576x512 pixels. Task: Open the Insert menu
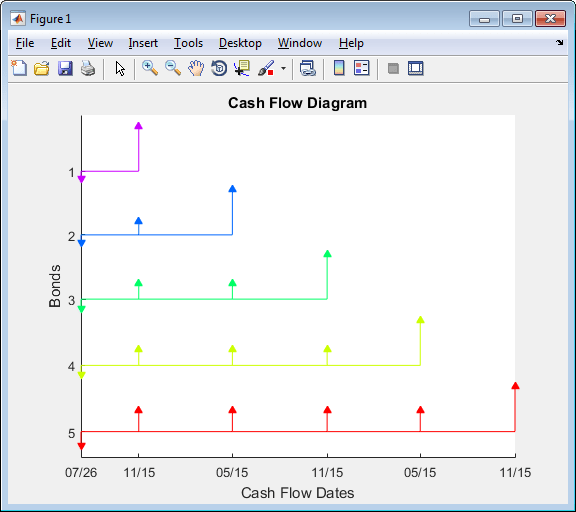[x=143, y=43]
